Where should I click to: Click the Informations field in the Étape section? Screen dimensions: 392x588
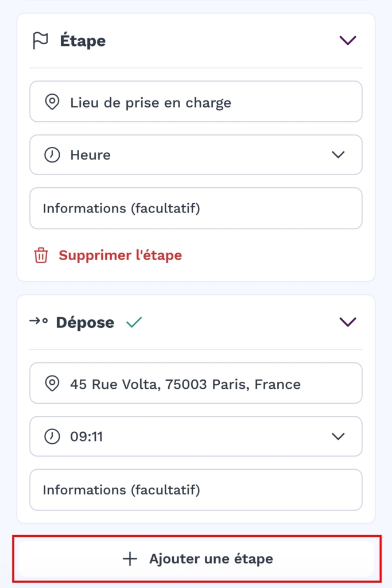196,208
